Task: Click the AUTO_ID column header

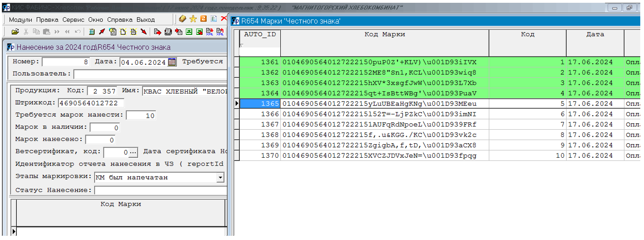Action: [x=260, y=34]
